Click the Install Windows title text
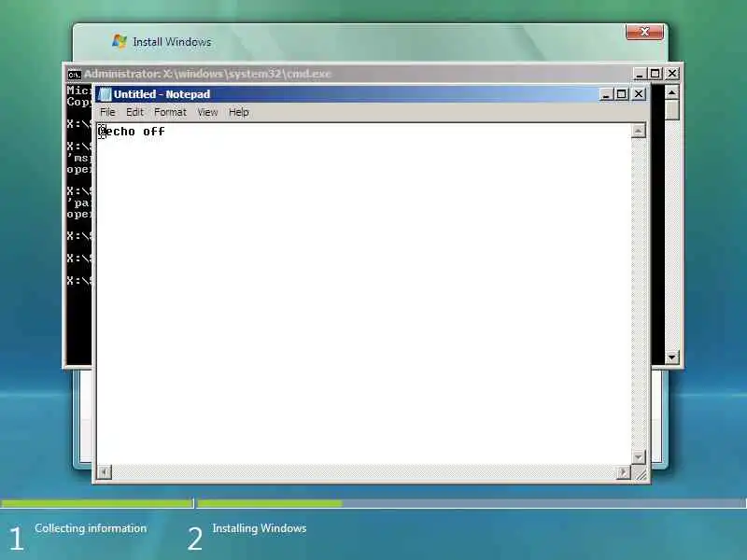This screenshot has width=747, height=560. [x=172, y=42]
